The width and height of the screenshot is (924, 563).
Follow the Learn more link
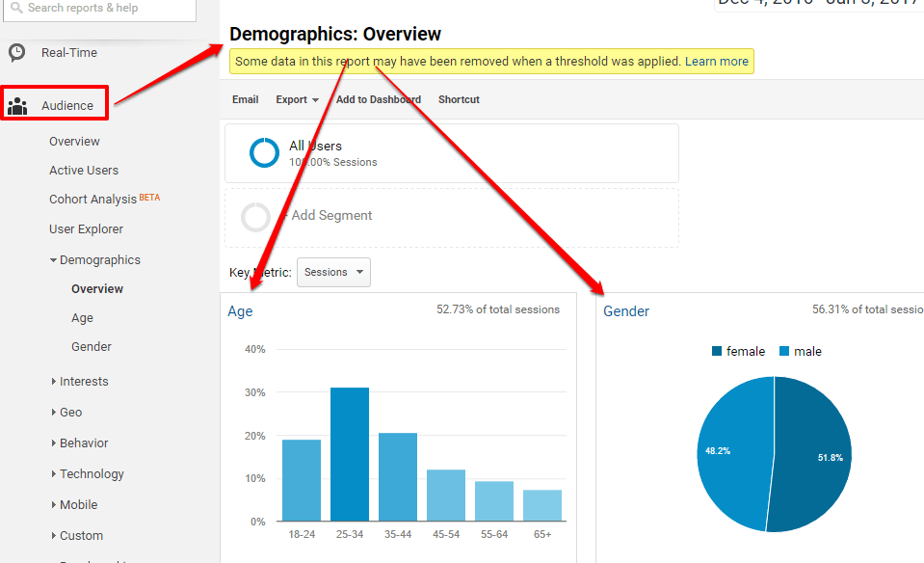717,62
